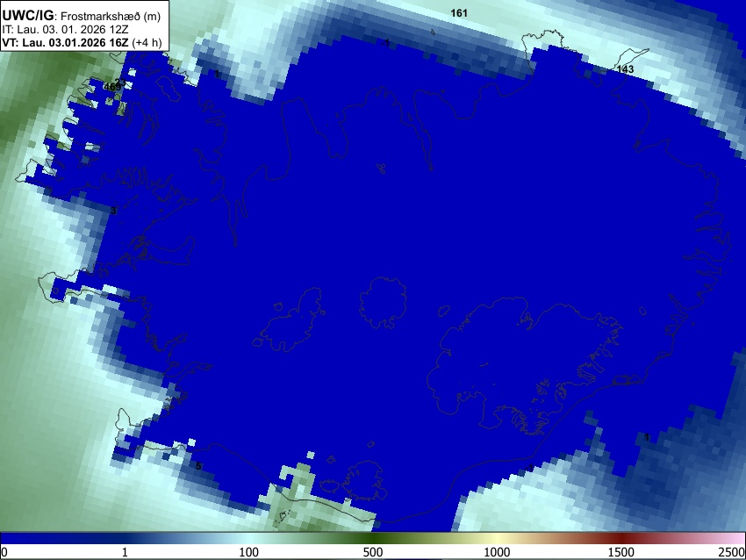Click the 'UWC/IG' title text

click(x=27, y=16)
